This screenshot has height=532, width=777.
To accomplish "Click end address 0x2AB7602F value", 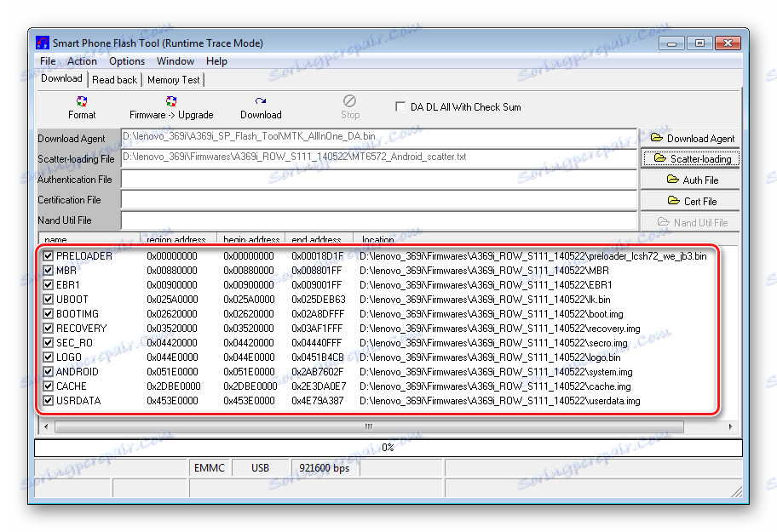I will pos(318,372).
